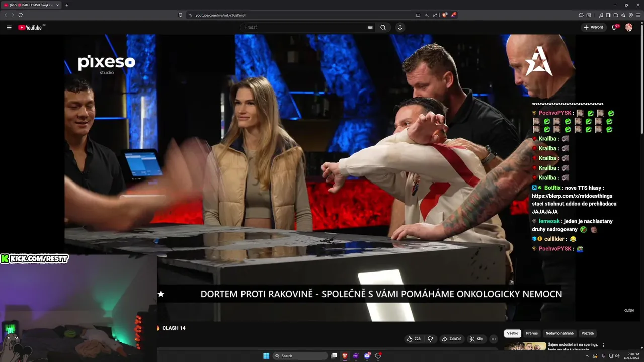The height and width of the screenshot is (362, 644).
Task: Open volume control in system tray
Action: point(617,356)
